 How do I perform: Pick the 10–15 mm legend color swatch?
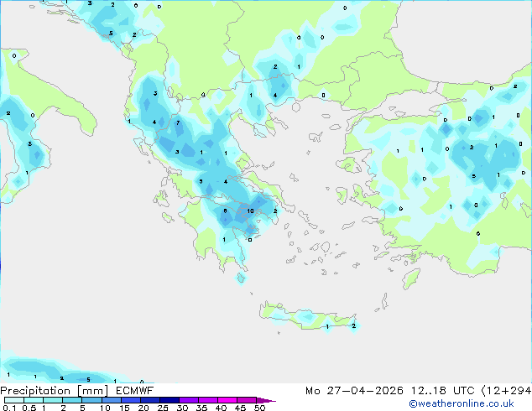112,400
